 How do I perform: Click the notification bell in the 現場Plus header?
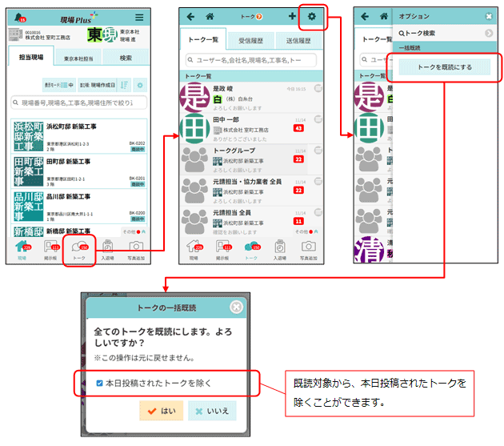tap(19, 17)
